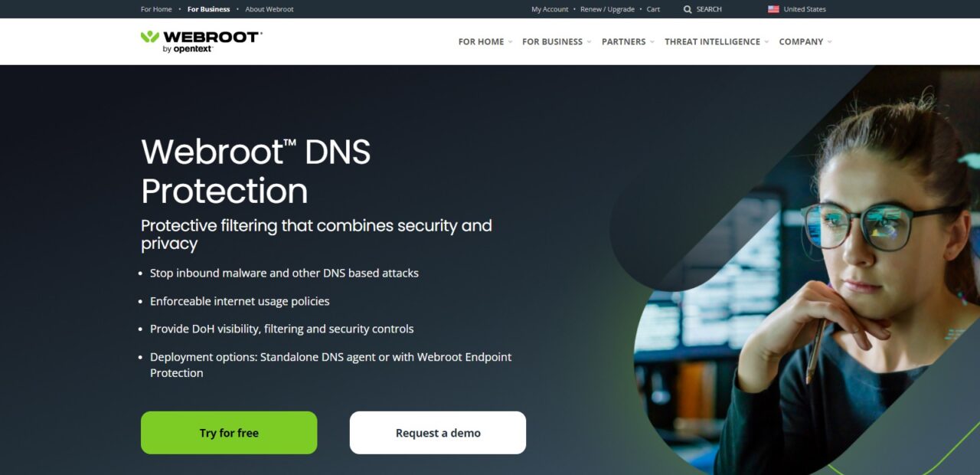Open the About Webroot link

[269, 9]
